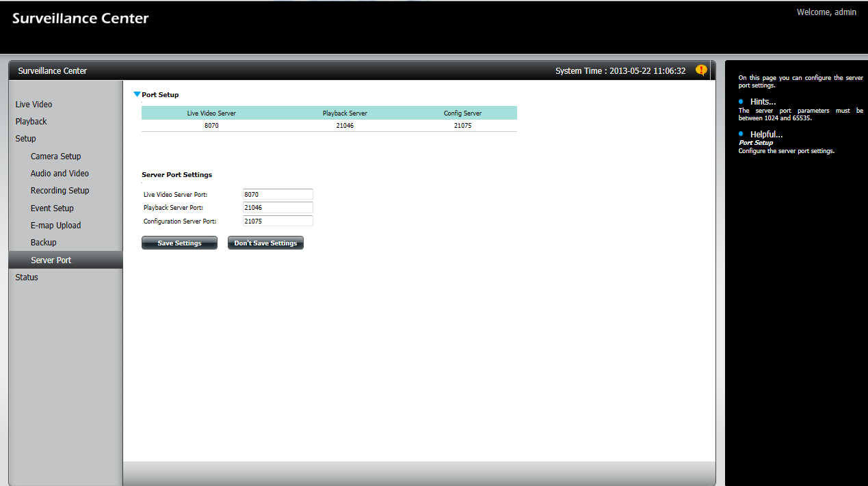Click the yellow alert warning icon
Image resolution: width=868 pixels, height=486 pixels.
[x=701, y=70]
